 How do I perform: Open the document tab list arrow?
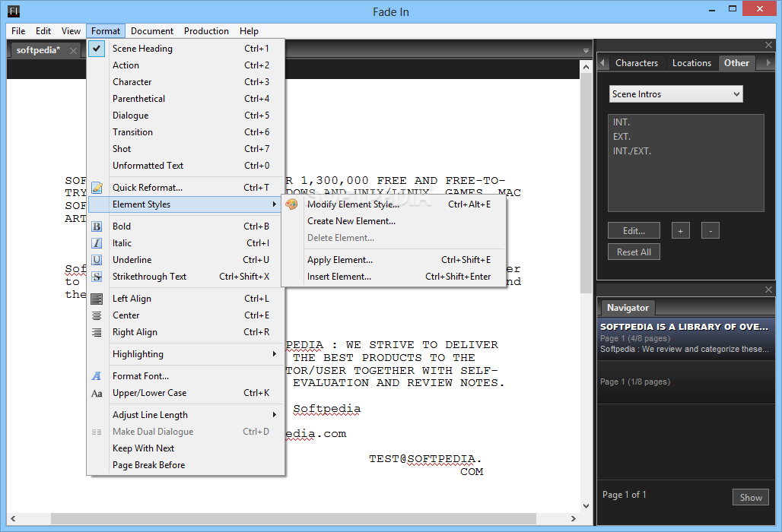pyautogui.click(x=586, y=51)
